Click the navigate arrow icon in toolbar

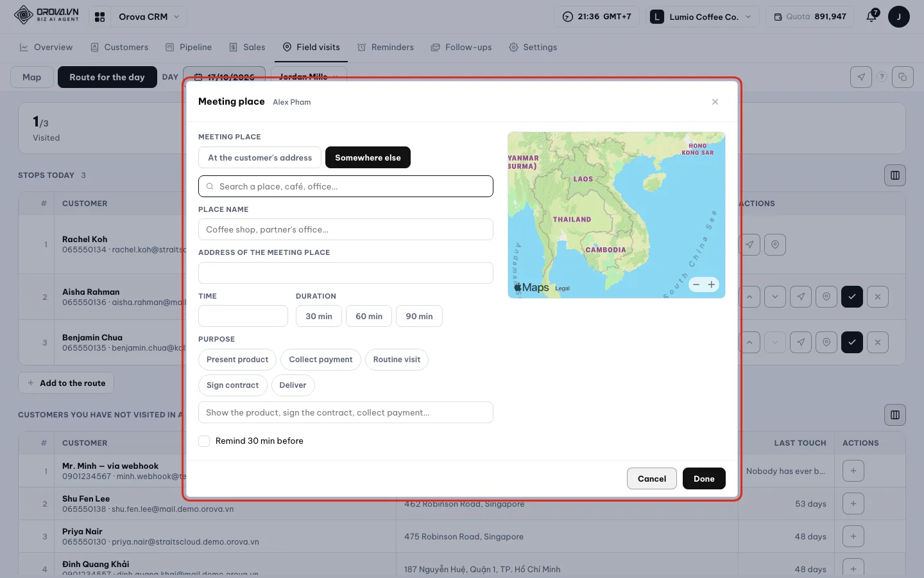861,77
